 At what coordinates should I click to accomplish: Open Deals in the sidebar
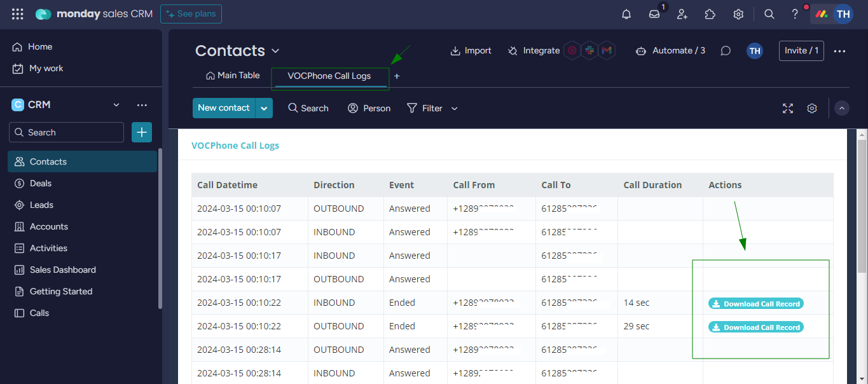pyautogui.click(x=41, y=183)
